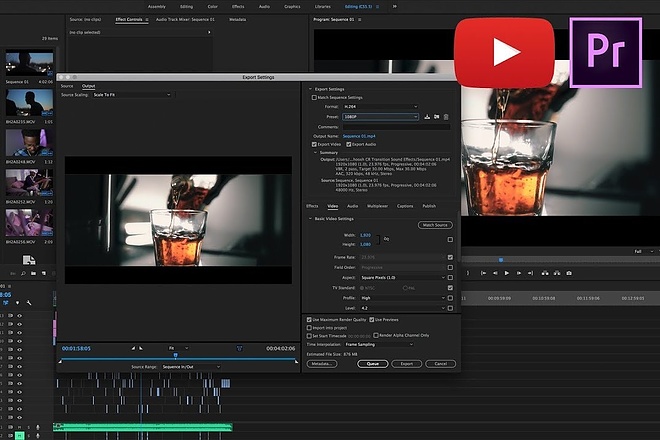Uncheck the Export Video checkbox

click(x=314, y=144)
